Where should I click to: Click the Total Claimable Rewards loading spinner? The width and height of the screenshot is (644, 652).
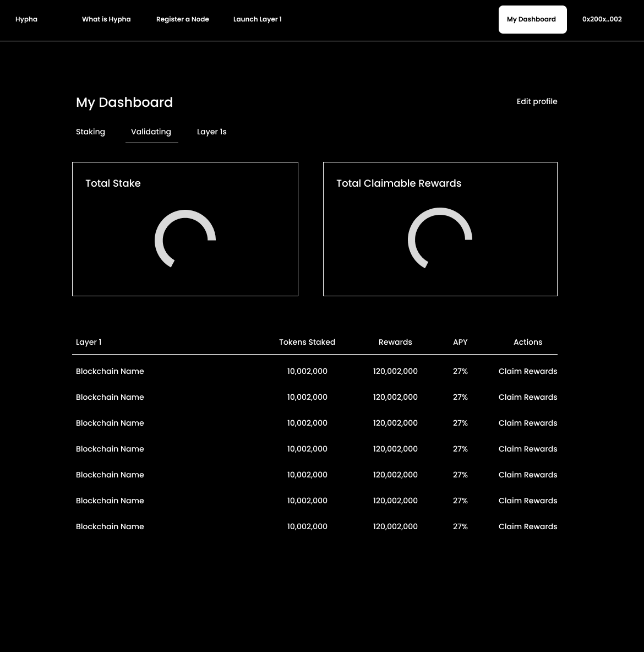(440, 240)
